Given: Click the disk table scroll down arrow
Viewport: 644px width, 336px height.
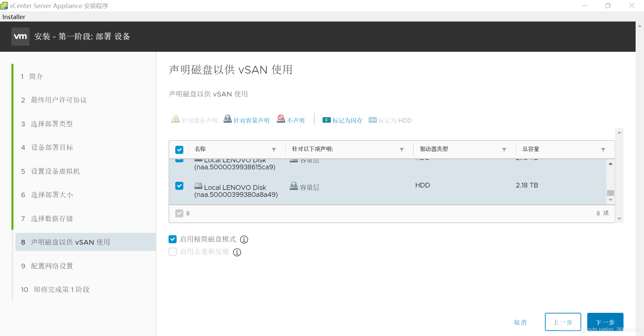Looking at the screenshot, I should (x=610, y=200).
